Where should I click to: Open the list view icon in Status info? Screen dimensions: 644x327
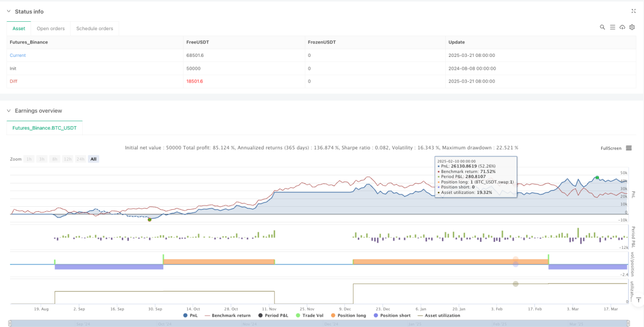click(x=612, y=27)
